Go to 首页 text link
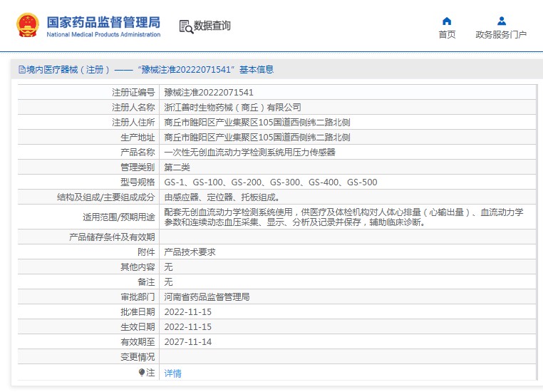 click(447, 35)
